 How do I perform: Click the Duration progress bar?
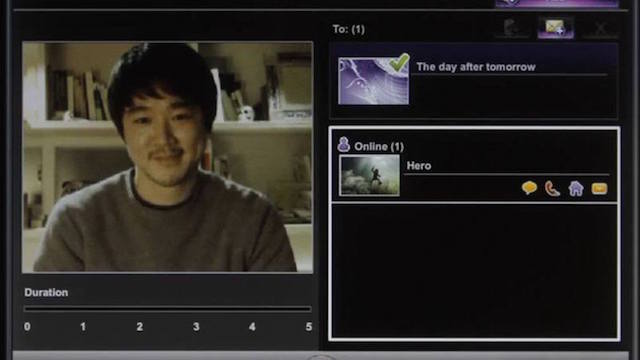point(167,309)
